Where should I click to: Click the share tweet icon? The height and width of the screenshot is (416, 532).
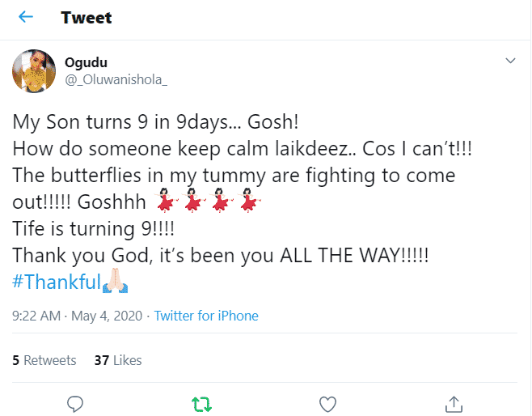454,402
